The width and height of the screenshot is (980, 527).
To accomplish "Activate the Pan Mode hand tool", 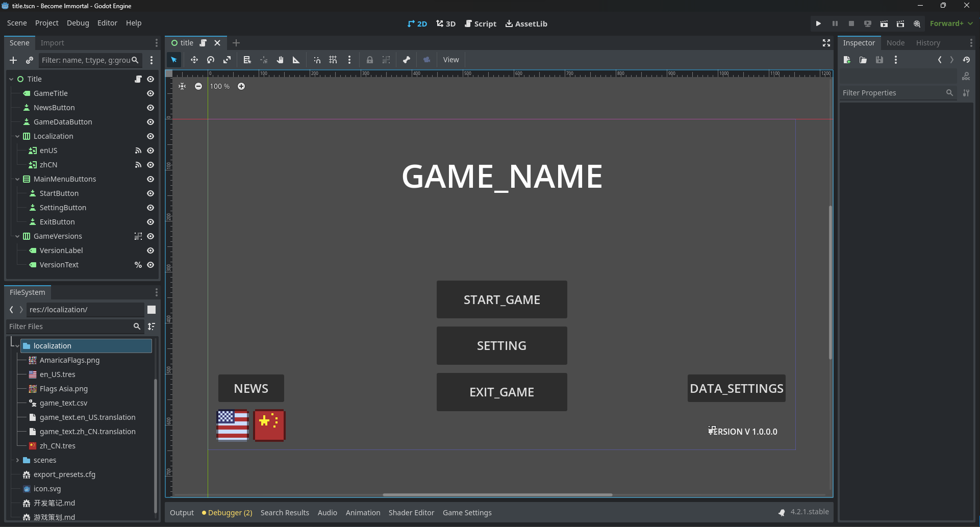I will (x=280, y=60).
